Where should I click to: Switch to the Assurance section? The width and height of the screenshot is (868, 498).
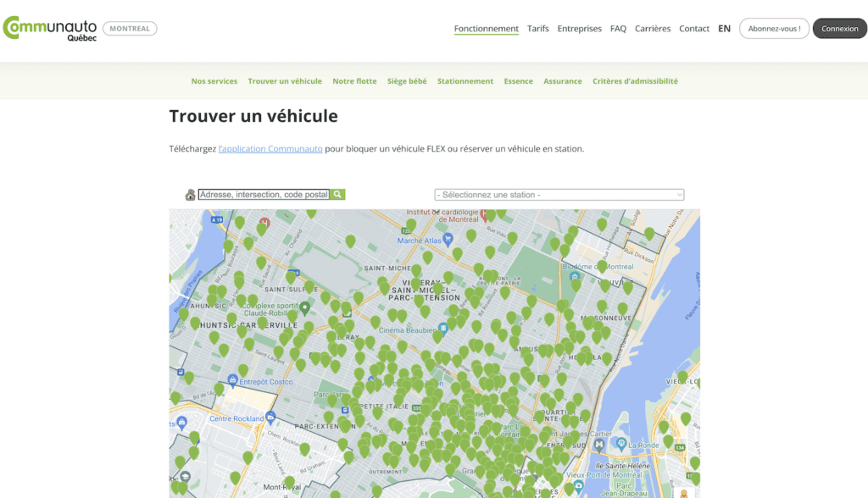pyautogui.click(x=563, y=80)
